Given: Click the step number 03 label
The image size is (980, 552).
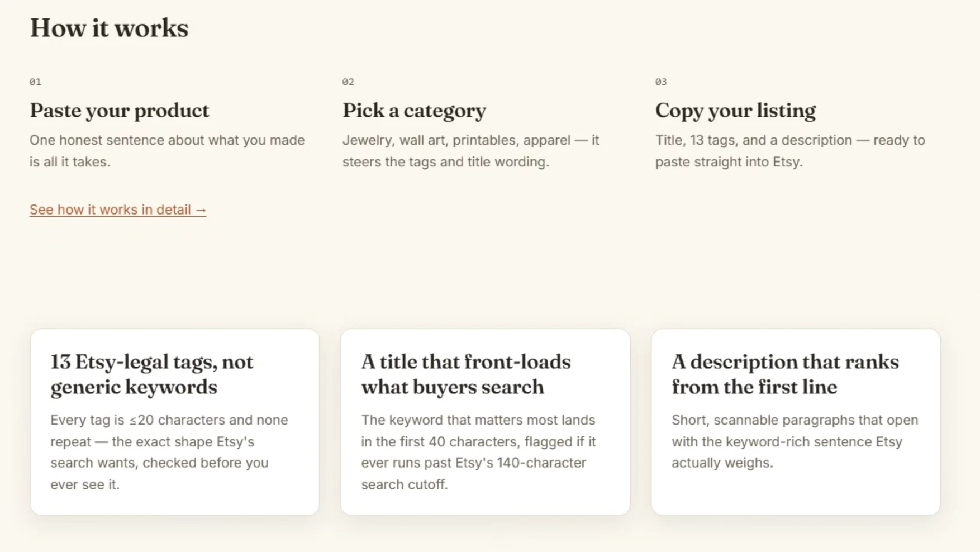Looking at the screenshot, I should click(661, 82).
